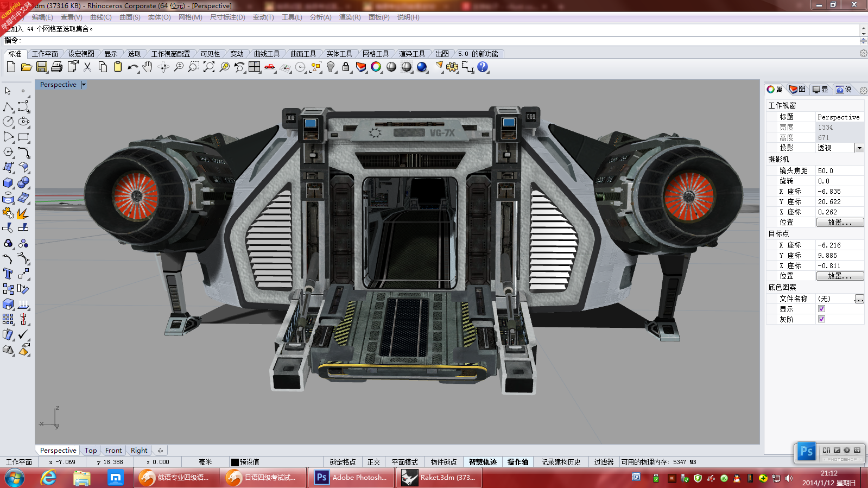Toggle 锁定格点 grid snap
Screen dimensions: 868x488
pyautogui.click(x=343, y=462)
